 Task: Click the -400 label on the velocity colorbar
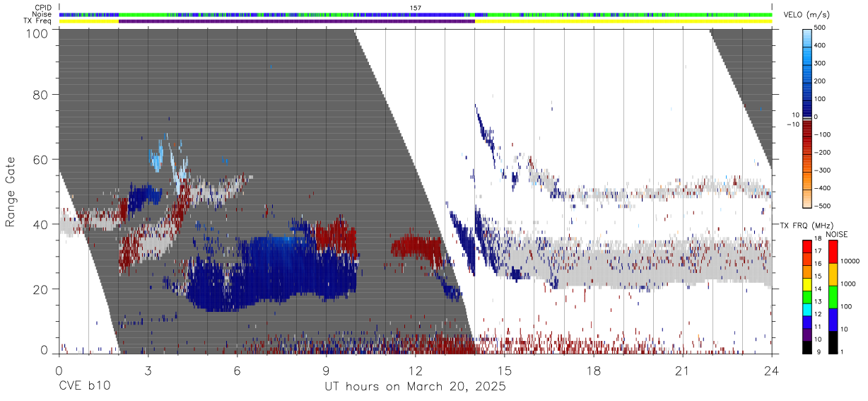821,188
